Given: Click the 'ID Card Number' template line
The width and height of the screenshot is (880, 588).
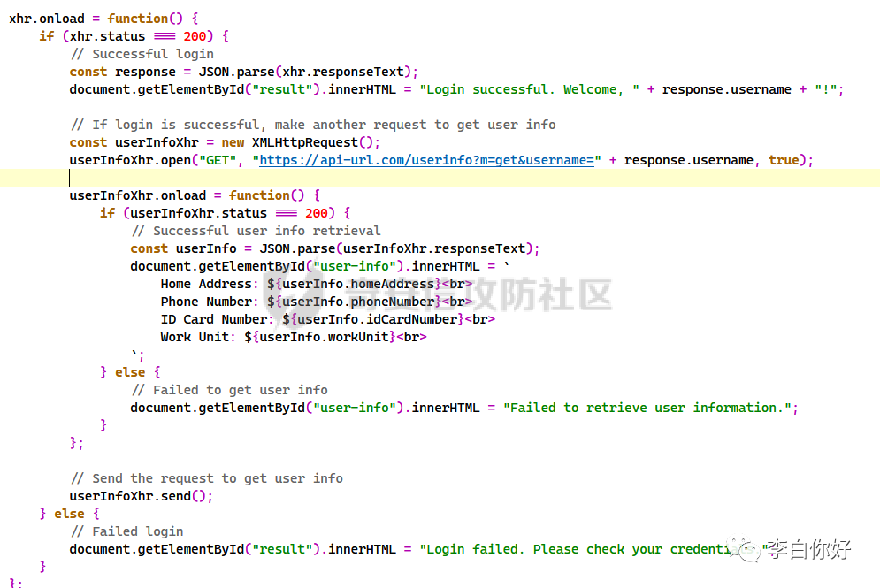Looking at the screenshot, I should pos(328,319).
